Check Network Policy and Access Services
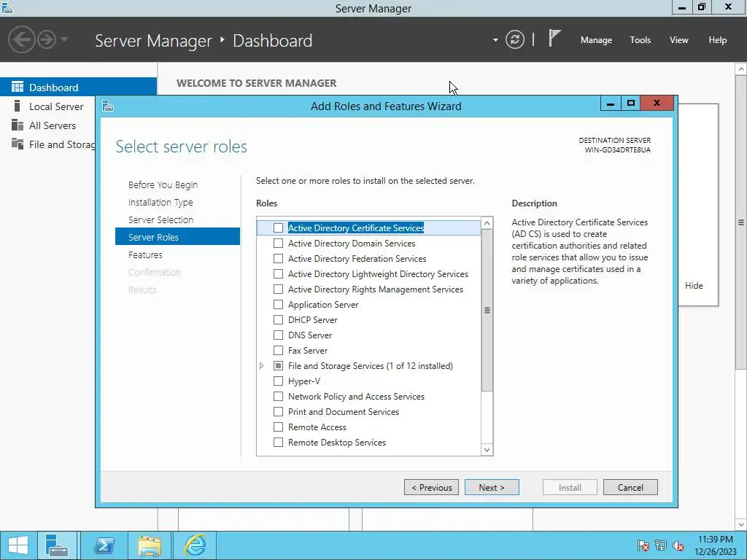This screenshot has width=747, height=560. click(278, 396)
